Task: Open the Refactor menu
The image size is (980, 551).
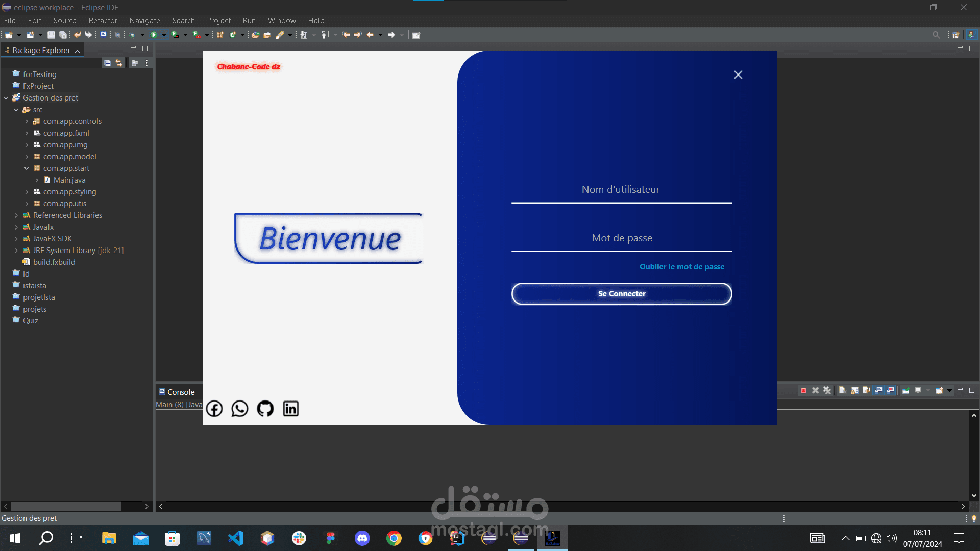Action: click(103, 21)
